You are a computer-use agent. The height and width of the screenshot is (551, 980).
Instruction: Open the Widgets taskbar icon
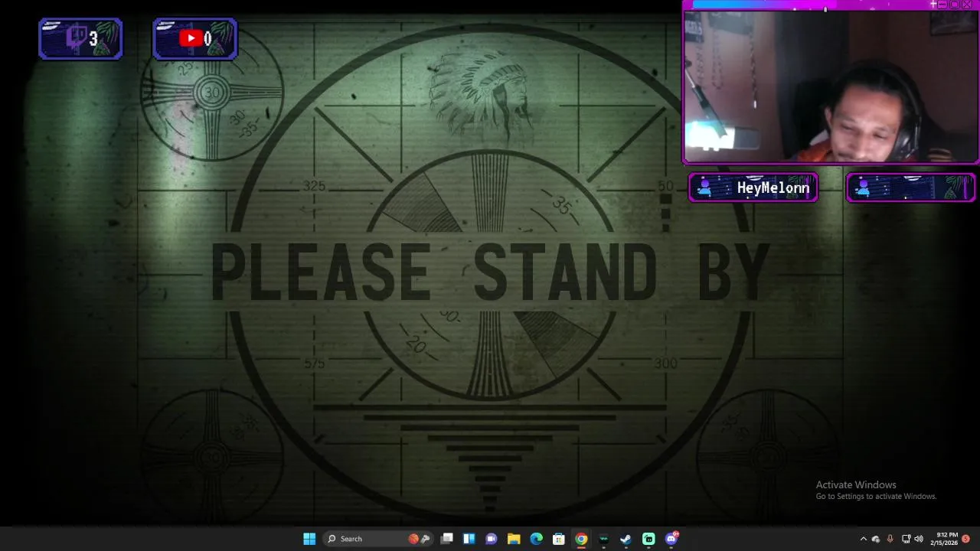click(x=469, y=539)
